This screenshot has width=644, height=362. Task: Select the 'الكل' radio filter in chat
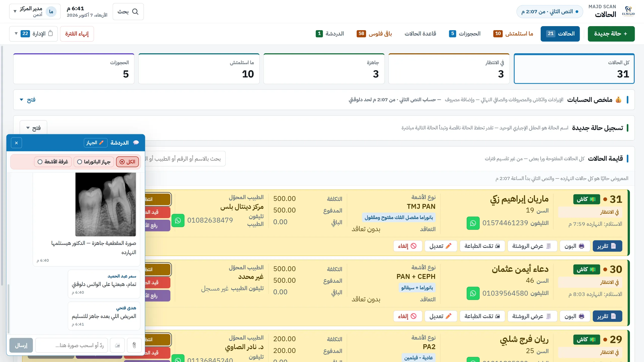point(127,162)
